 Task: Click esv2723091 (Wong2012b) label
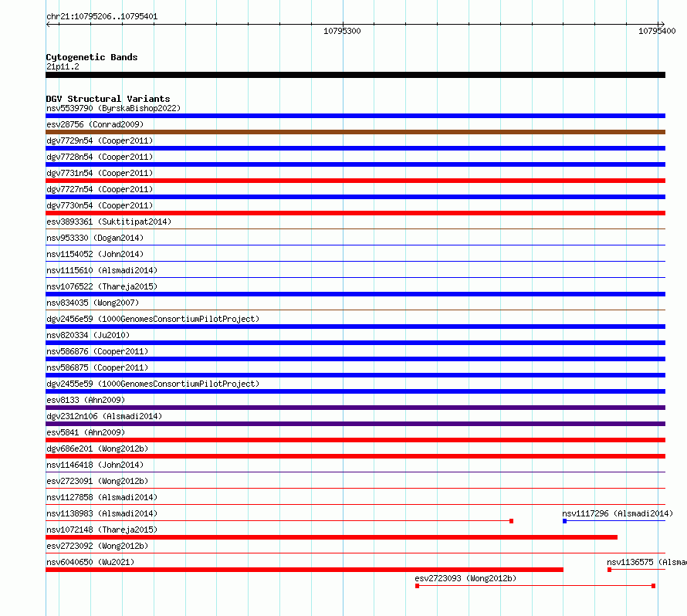(97, 481)
